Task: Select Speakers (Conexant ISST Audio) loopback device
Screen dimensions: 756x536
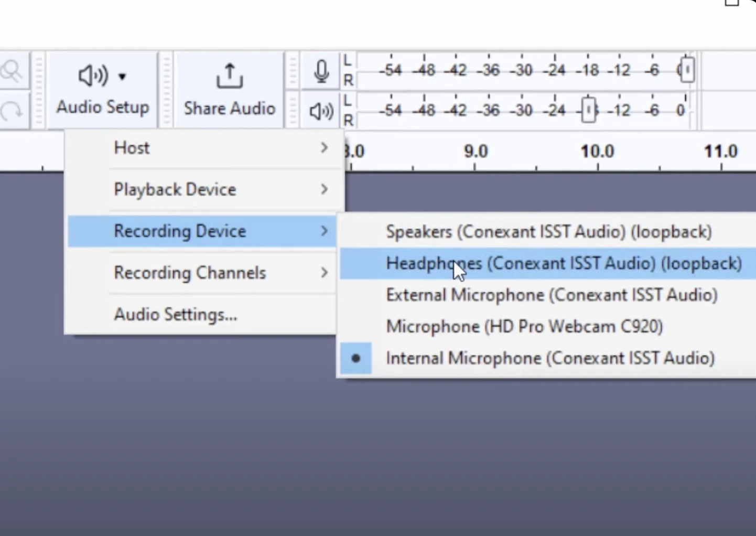Action: [x=548, y=232]
